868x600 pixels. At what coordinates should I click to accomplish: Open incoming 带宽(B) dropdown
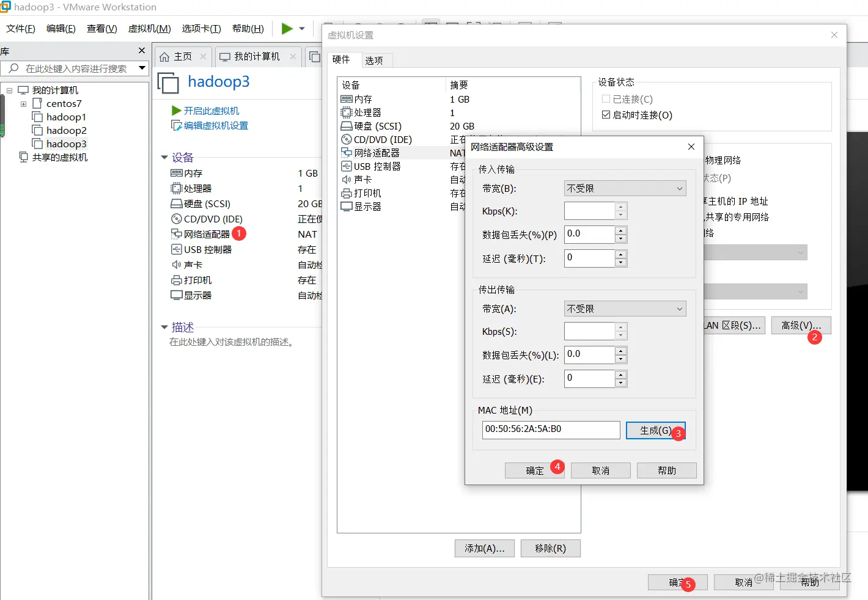pyautogui.click(x=625, y=188)
